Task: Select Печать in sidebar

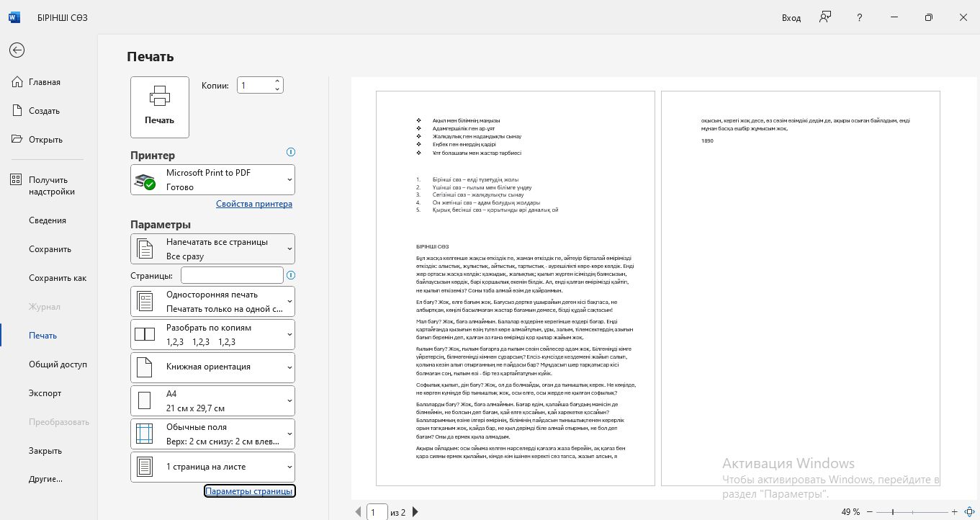Action: [x=42, y=336]
